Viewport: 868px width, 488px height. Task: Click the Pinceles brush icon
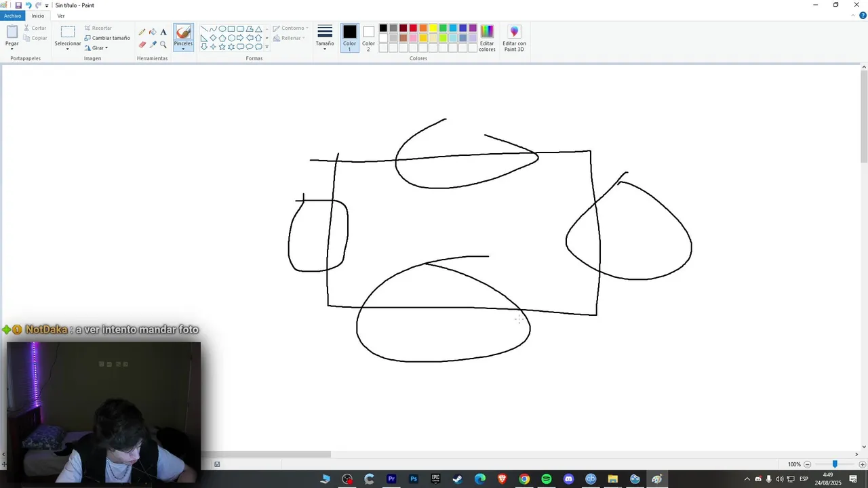click(183, 33)
